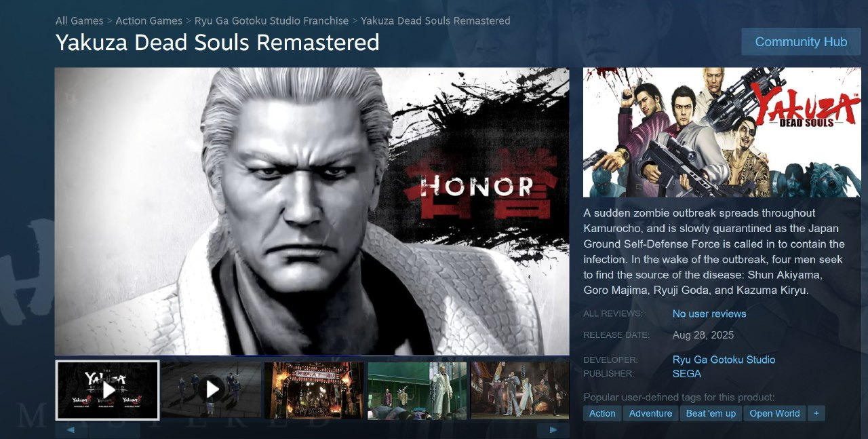The image size is (868, 439).
Task: Select the white coat character screenshot thumbnail
Action: pyautogui.click(x=417, y=390)
